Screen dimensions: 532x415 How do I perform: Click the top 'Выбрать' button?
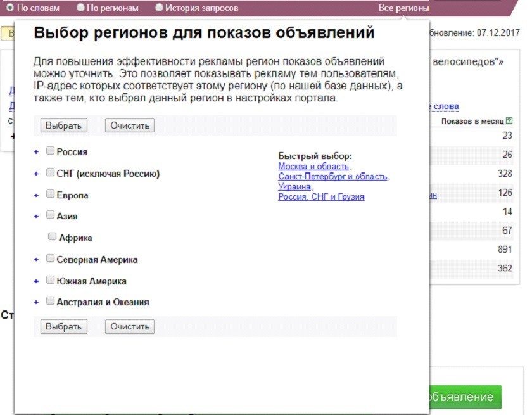tap(64, 125)
